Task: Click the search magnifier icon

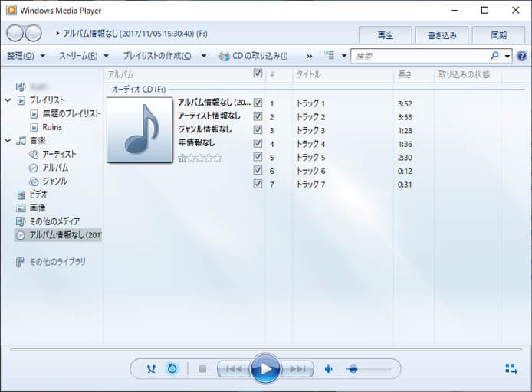Action: click(494, 55)
